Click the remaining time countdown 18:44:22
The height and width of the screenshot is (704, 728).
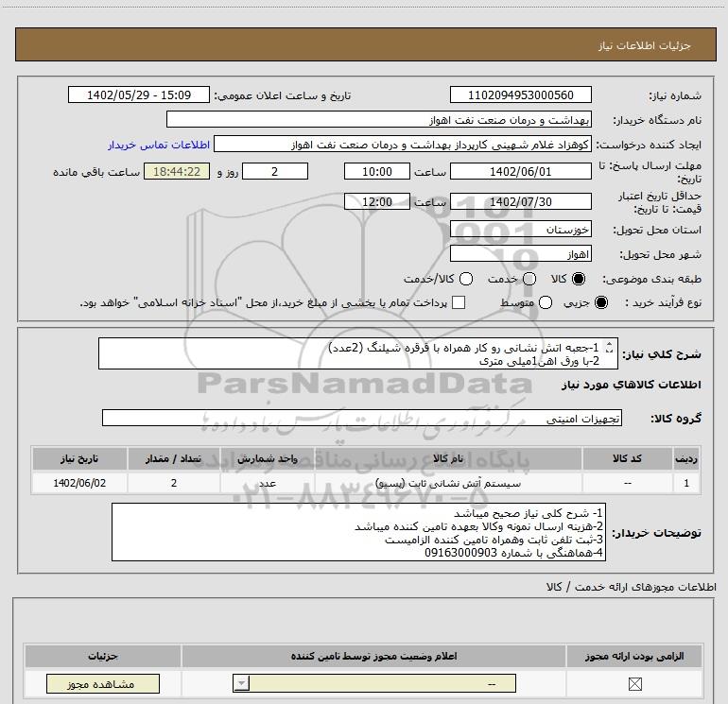(x=177, y=172)
